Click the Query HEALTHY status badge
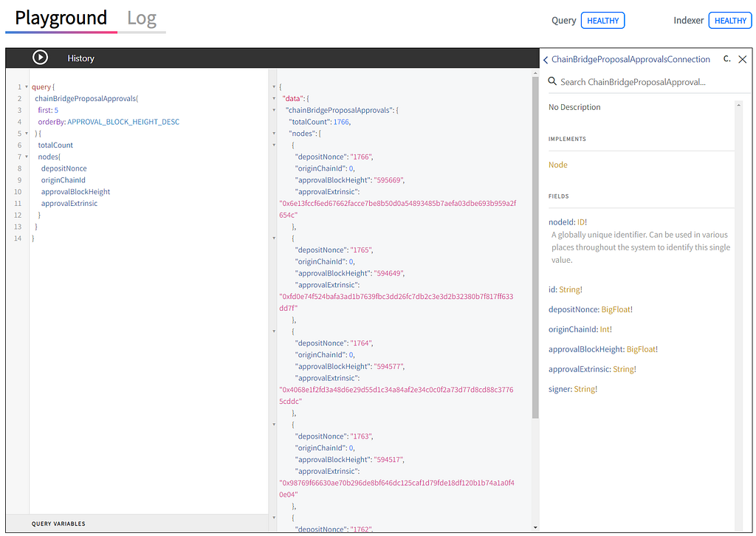Screen dimensions: 756x536 coord(602,21)
